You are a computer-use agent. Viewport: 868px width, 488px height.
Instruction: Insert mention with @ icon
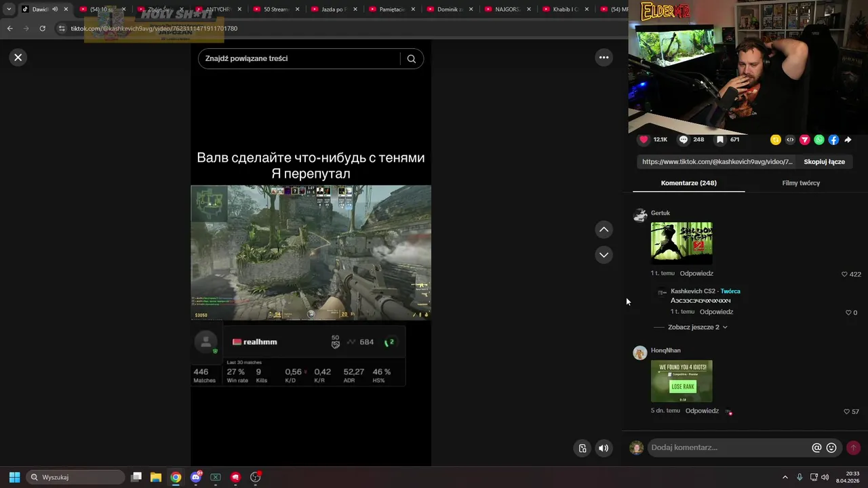816,448
